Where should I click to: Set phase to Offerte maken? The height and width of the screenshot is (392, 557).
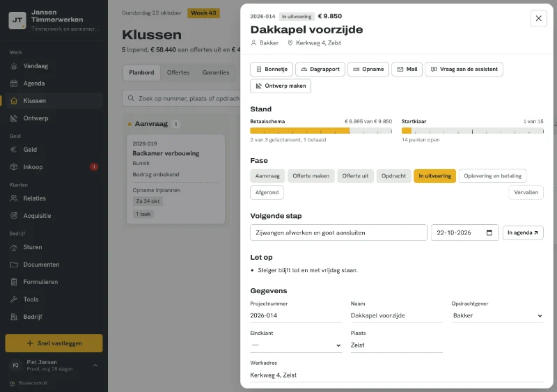(x=311, y=176)
